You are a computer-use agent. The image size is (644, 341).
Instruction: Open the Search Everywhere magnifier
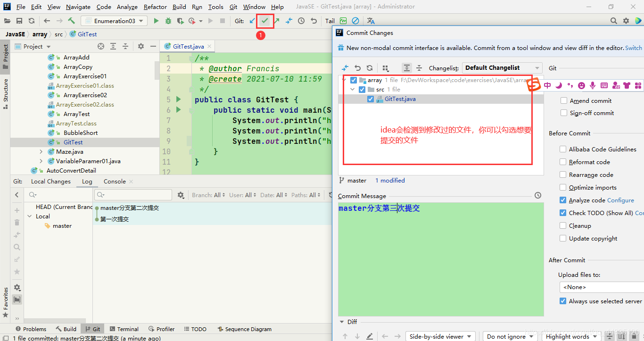(x=614, y=21)
